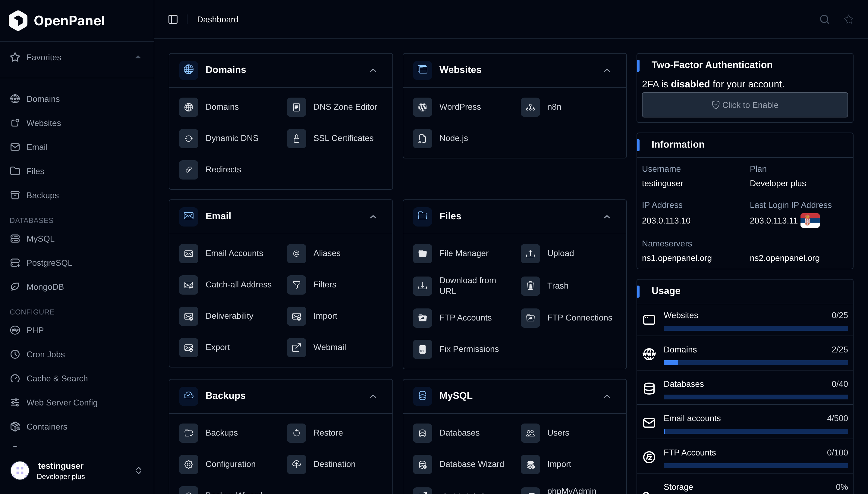Open the search magnifier icon
Screen dimensions: 868x494
tap(824, 19)
